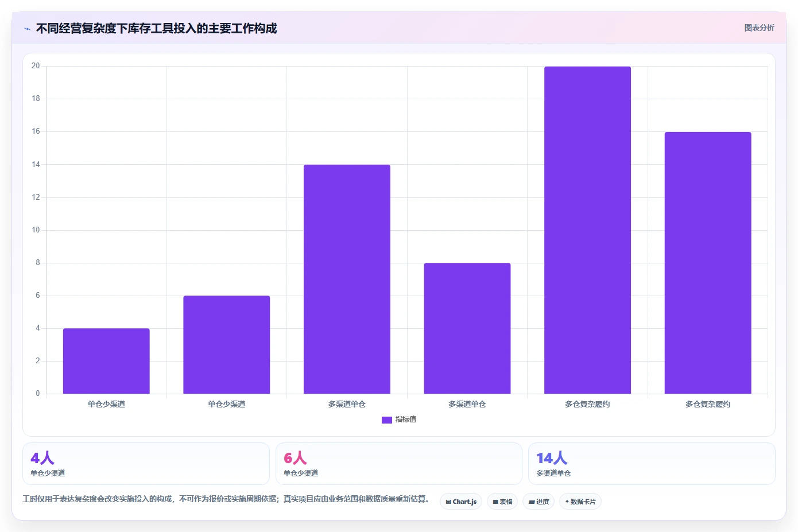Screen dimensions: 798x532
Task: Click the bar reaching value 8
Action: [x=467, y=328]
